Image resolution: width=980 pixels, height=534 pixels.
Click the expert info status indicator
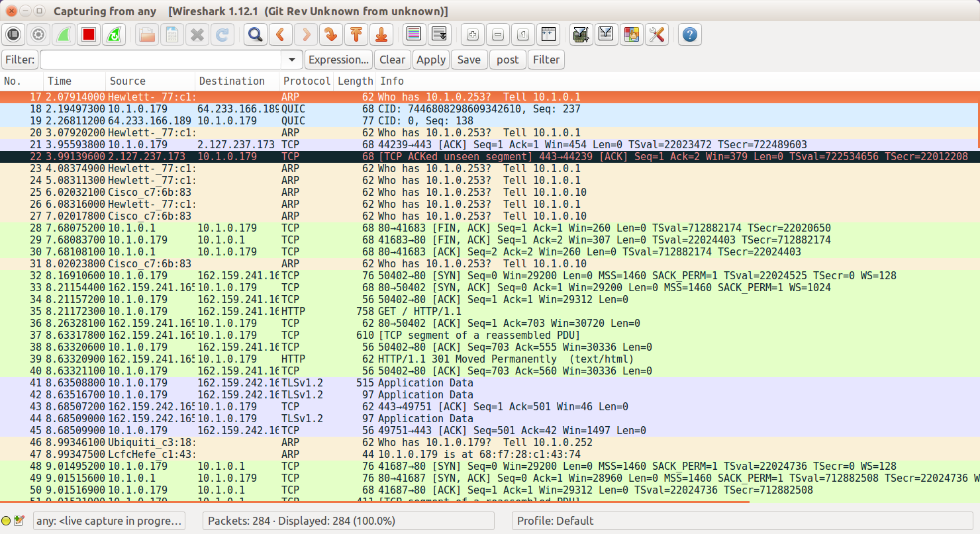[7, 521]
